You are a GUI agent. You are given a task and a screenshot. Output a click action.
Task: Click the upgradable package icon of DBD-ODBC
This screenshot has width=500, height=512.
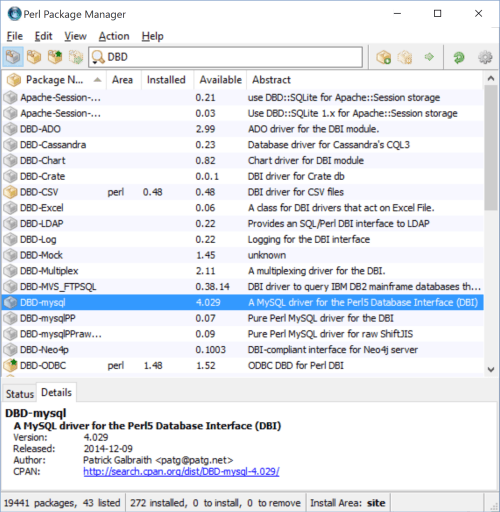(10, 365)
